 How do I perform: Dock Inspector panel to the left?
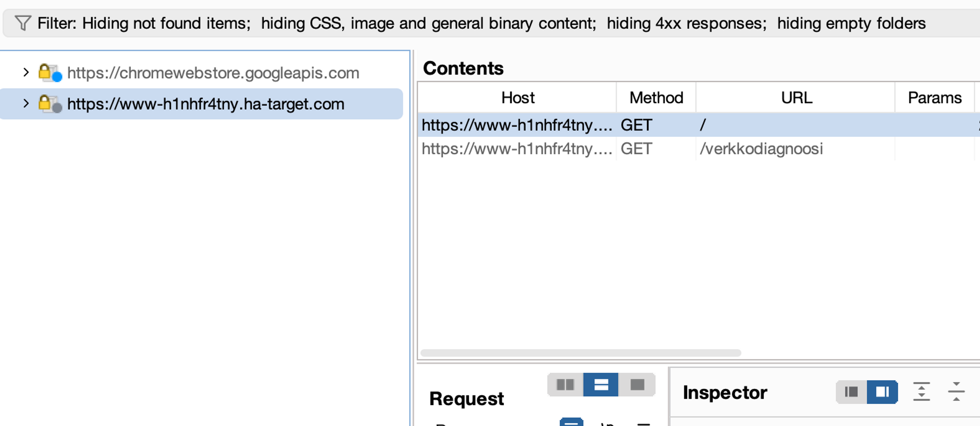tap(851, 392)
